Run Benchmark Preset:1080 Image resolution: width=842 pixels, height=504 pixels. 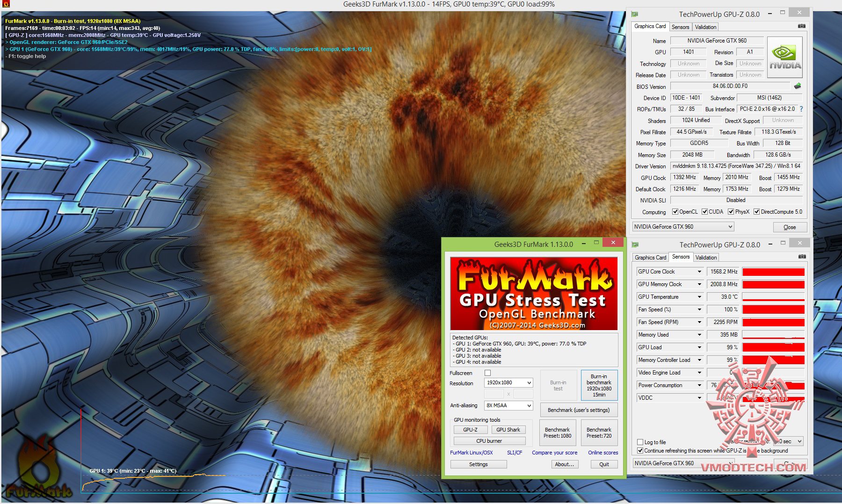558,432
